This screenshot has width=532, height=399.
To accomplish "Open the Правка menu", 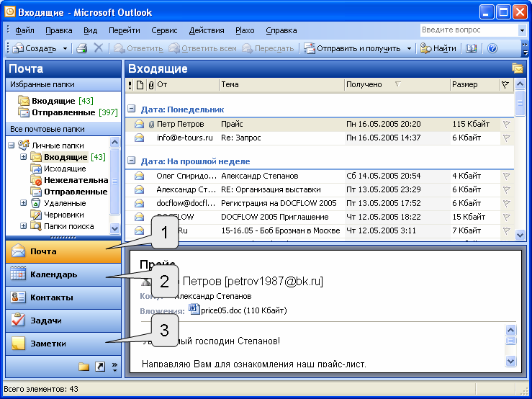I will (59, 30).
